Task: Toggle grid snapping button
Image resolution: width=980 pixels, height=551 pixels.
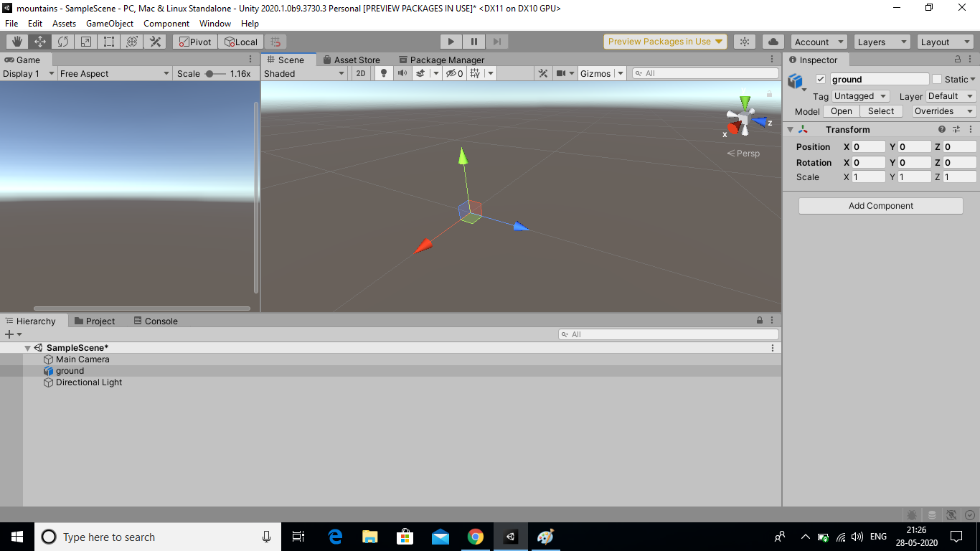Action: pyautogui.click(x=275, y=42)
